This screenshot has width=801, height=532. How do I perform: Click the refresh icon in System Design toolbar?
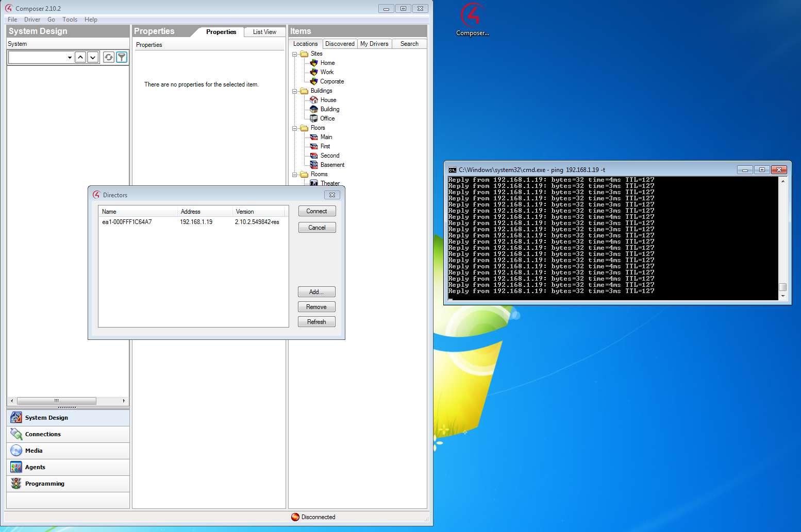point(109,57)
